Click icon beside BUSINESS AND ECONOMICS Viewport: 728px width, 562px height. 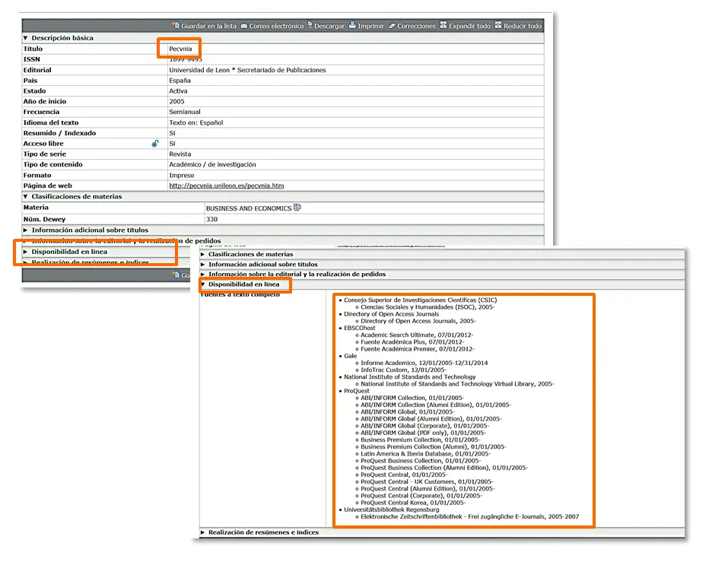point(297,207)
